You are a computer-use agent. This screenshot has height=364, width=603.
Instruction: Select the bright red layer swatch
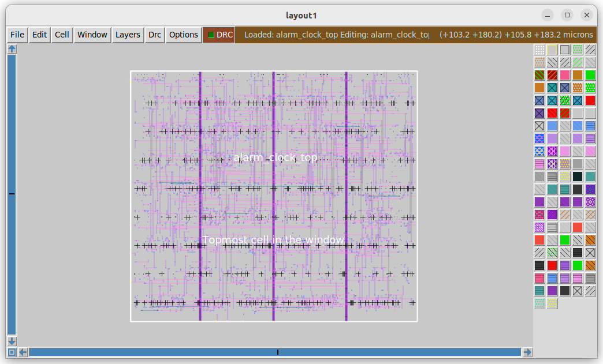(x=591, y=100)
